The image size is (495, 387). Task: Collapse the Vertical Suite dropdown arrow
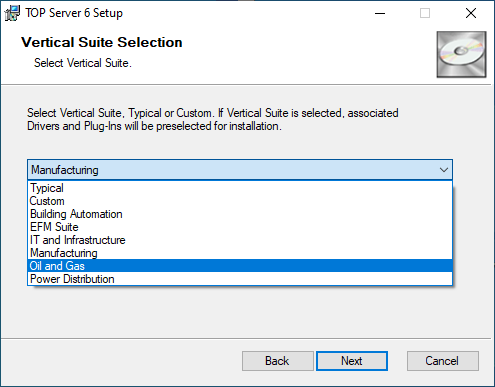(x=444, y=170)
